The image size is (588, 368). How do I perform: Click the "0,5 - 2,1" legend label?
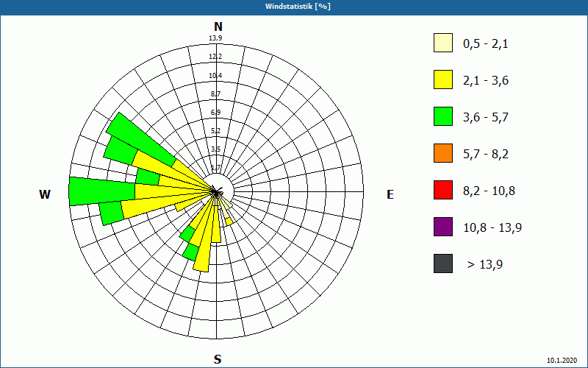pyautogui.click(x=486, y=44)
